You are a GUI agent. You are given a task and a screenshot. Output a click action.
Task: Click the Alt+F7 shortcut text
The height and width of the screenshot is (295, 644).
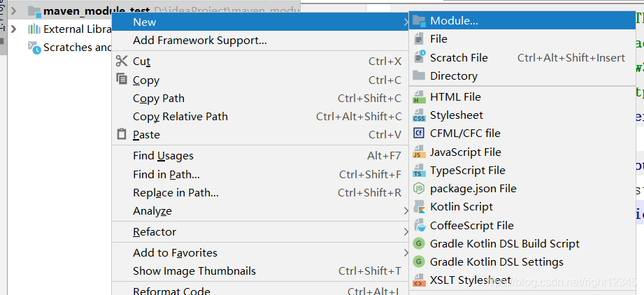click(x=384, y=156)
